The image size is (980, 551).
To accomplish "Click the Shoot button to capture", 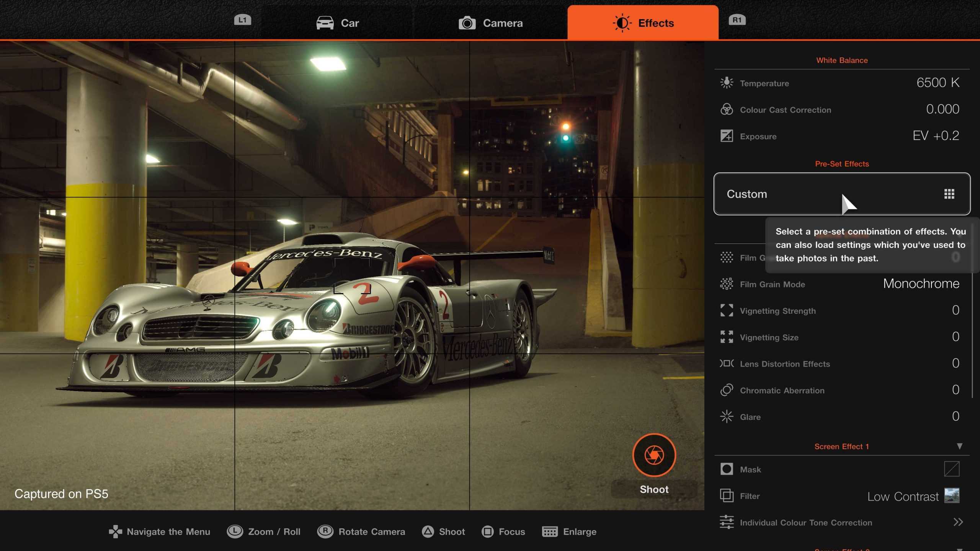I will [x=653, y=455].
